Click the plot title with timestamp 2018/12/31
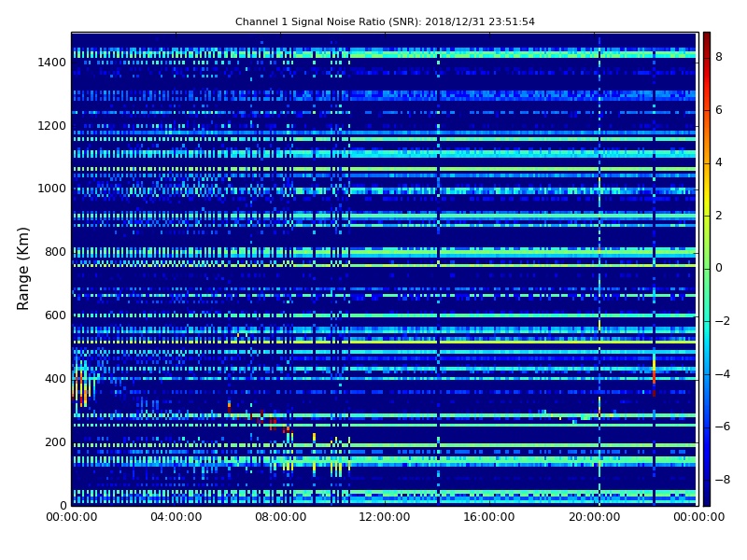The width and height of the screenshot is (747, 560). pyautogui.click(x=385, y=21)
